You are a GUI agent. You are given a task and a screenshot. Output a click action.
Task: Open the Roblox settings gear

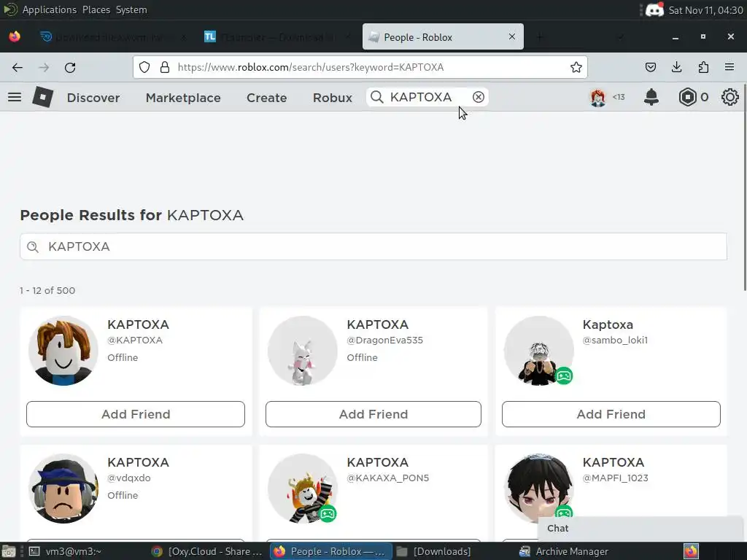729,97
